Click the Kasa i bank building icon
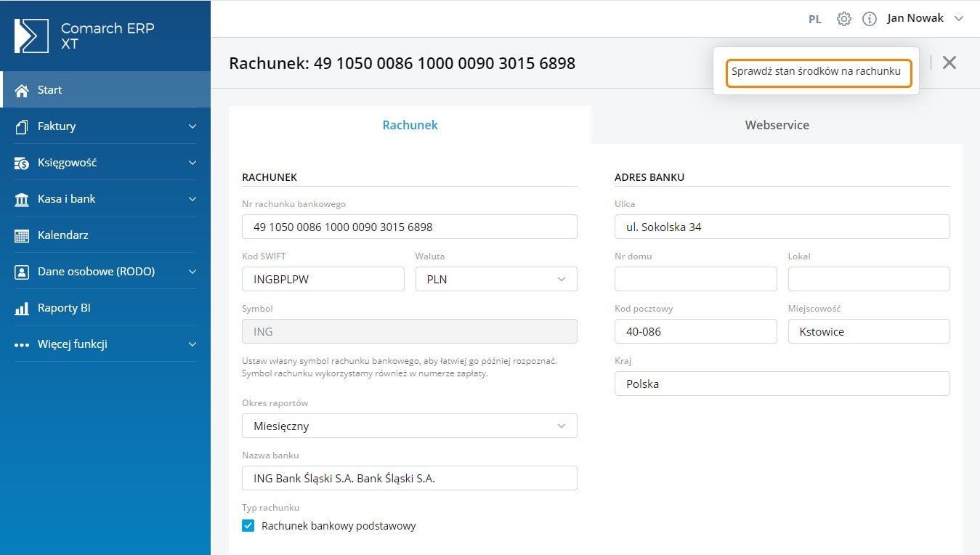980x555 pixels. click(22, 199)
